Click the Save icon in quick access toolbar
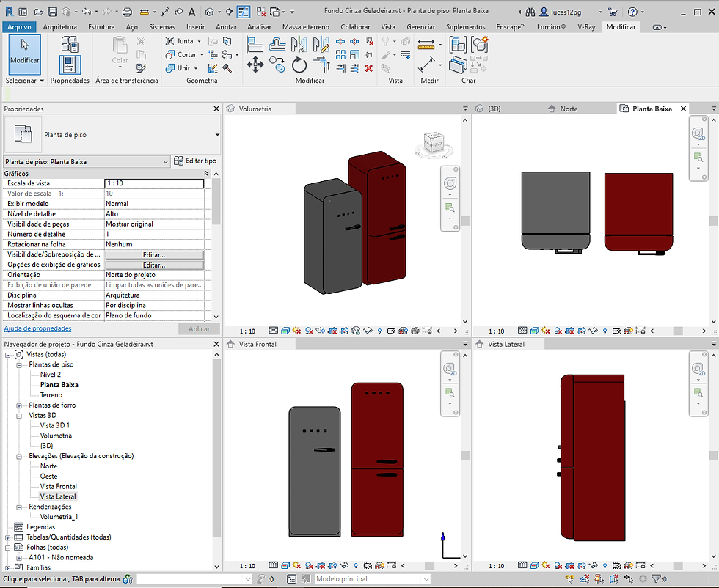This screenshot has height=588, width=719. [53, 12]
